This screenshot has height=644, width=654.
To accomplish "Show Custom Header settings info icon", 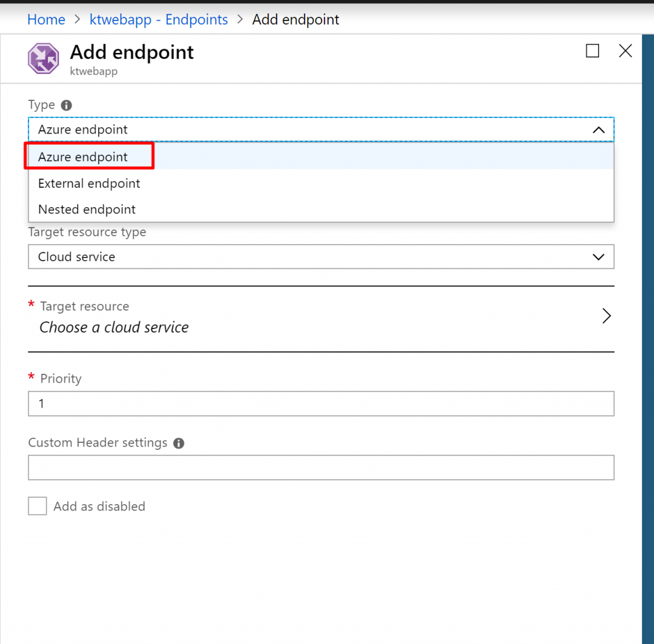I will pyautogui.click(x=179, y=443).
